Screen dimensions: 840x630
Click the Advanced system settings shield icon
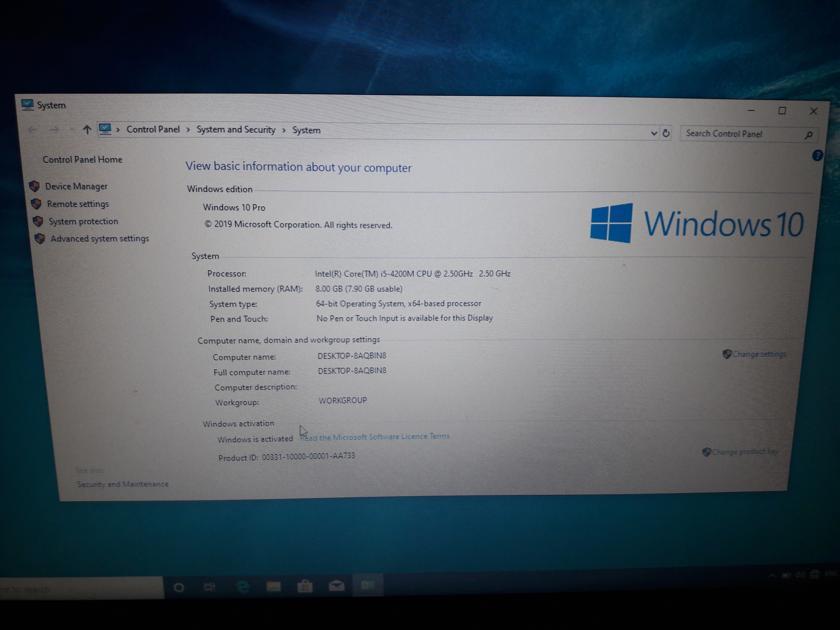coord(40,238)
